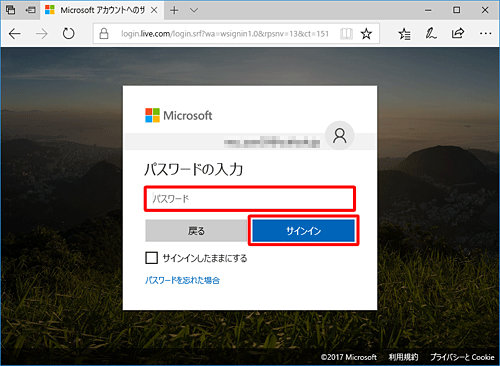Go back with the browser back arrow
The height and width of the screenshot is (366, 500).
(15, 34)
